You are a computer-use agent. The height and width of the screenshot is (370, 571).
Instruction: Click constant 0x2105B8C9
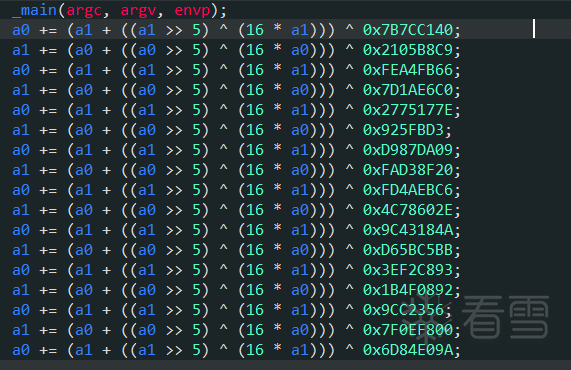coord(408,50)
